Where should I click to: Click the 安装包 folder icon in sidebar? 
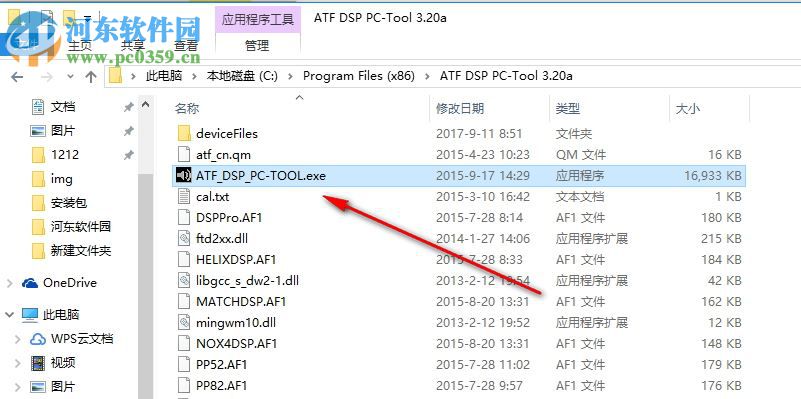[x=38, y=203]
